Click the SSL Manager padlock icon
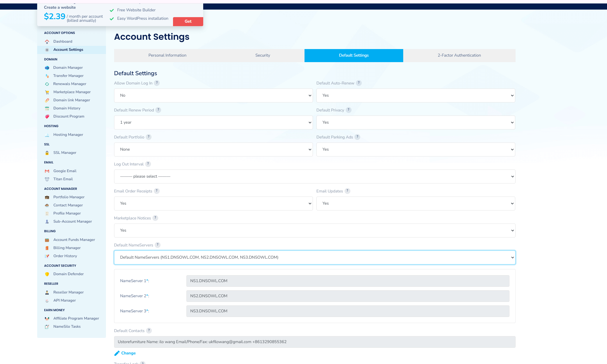The image size is (607, 364). point(47,153)
